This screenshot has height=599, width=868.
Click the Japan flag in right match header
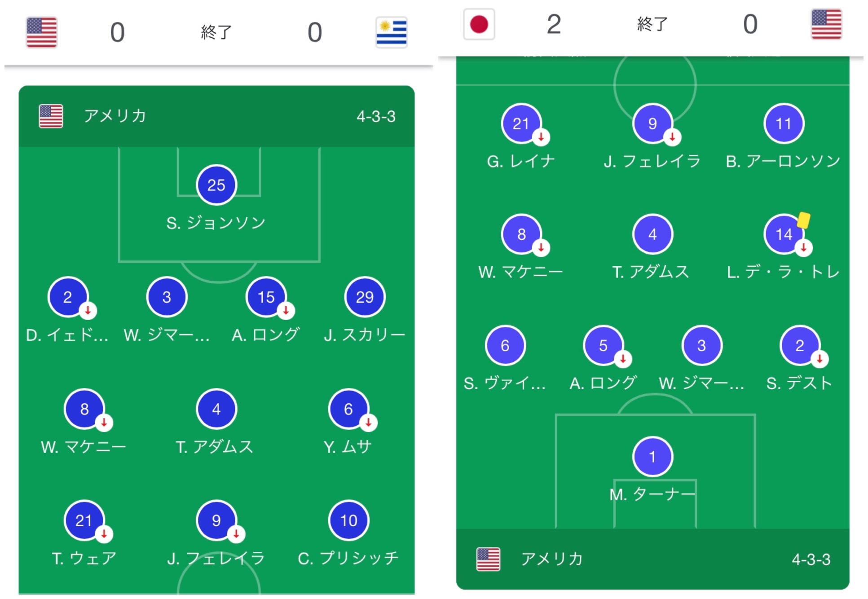click(479, 24)
